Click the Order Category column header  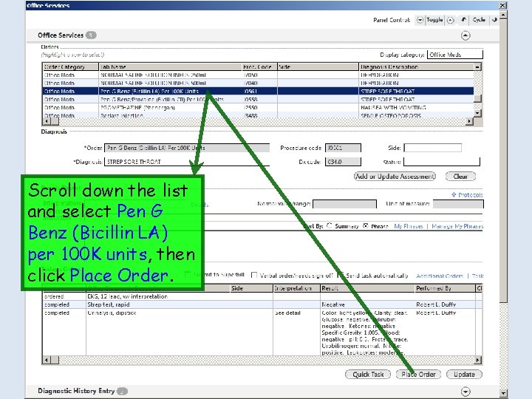click(x=71, y=66)
